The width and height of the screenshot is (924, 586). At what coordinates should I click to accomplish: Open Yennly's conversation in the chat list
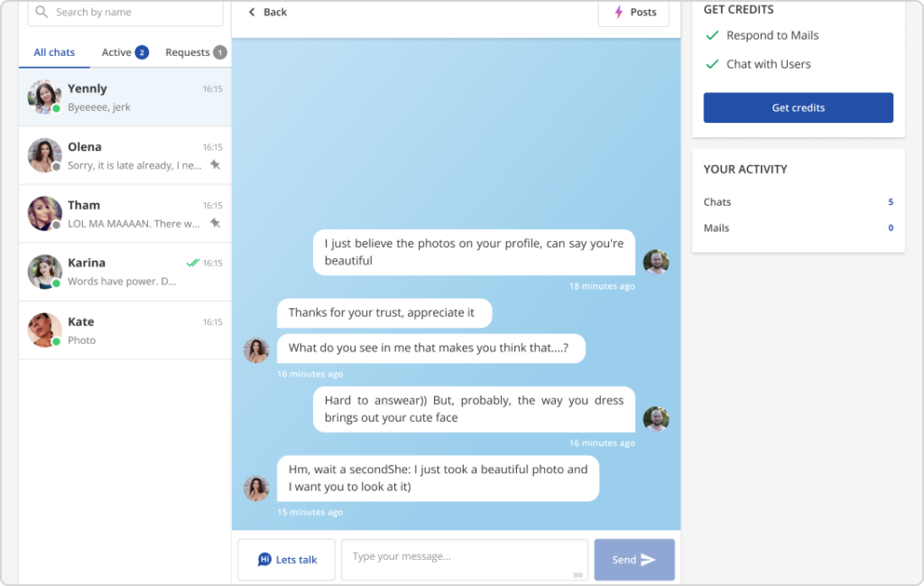click(x=125, y=98)
